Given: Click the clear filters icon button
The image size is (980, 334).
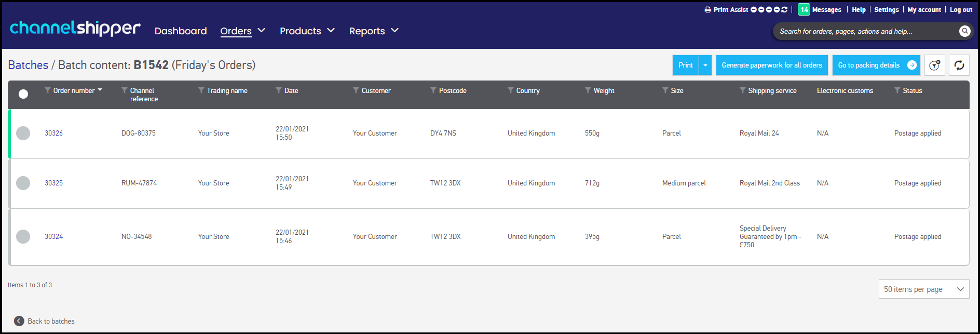Looking at the screenshot, I should click(x=934, y=65).
